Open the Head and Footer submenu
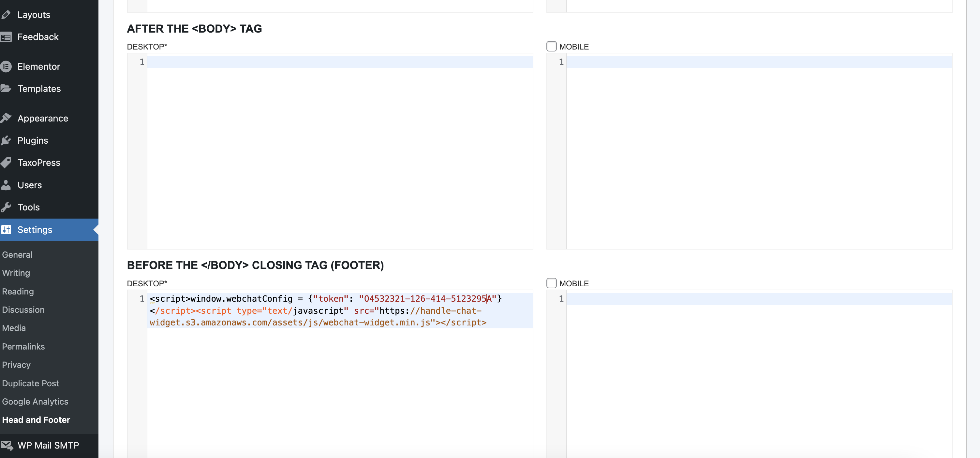Image resolution: width=980 pixels, height=458 pixels. pos(36,420)
